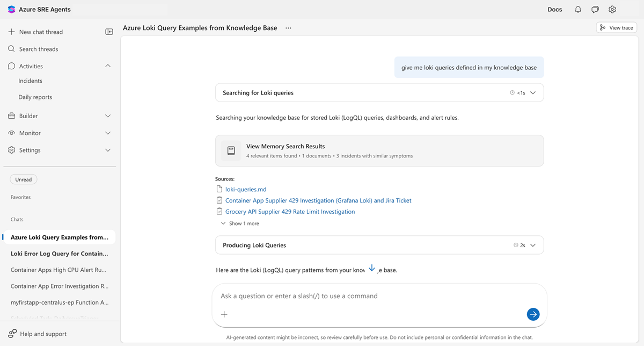Expand Show 1 more sources
644x346 pixels.
(x=240, y=224)
